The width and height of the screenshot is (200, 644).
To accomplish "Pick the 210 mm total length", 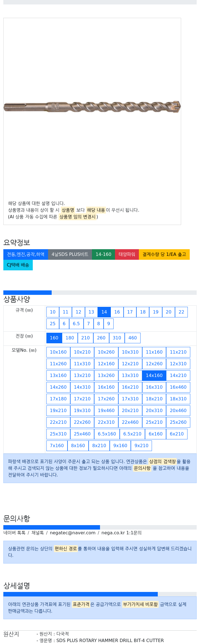I will [x=86, y=338].
